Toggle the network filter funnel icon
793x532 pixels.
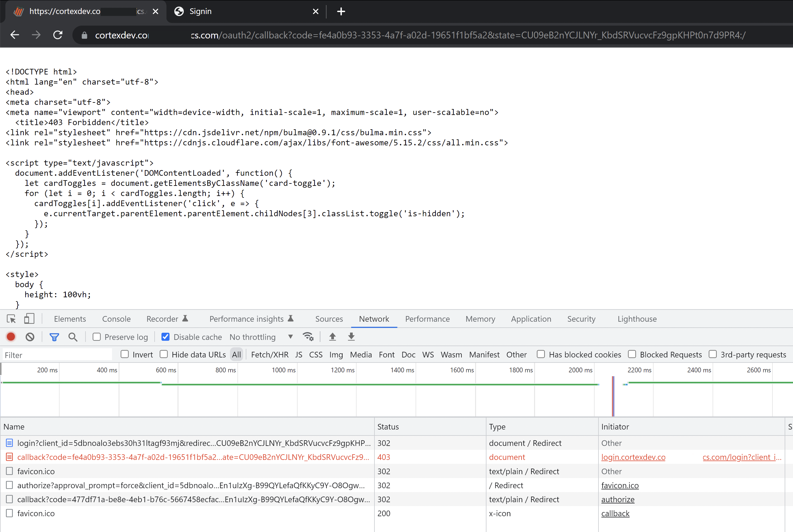54,337
